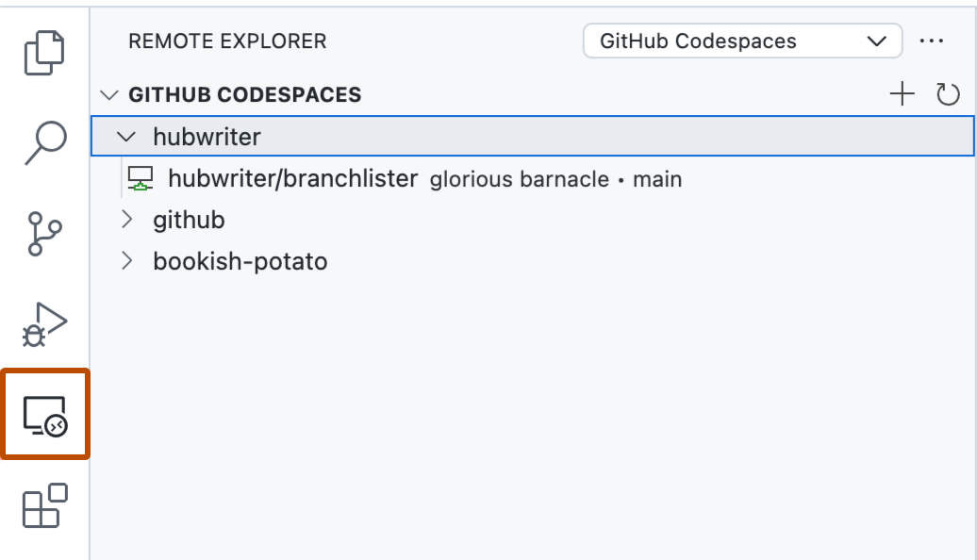This screenshot has height=560, width=977.
Task: Click the REMOTE EXPLORER panel title
Action: [x=227, y=41]
